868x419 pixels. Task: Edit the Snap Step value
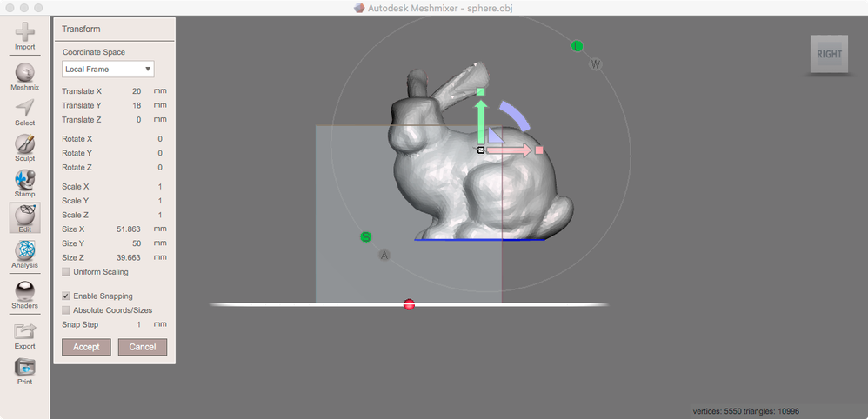(x=139, y=324)
